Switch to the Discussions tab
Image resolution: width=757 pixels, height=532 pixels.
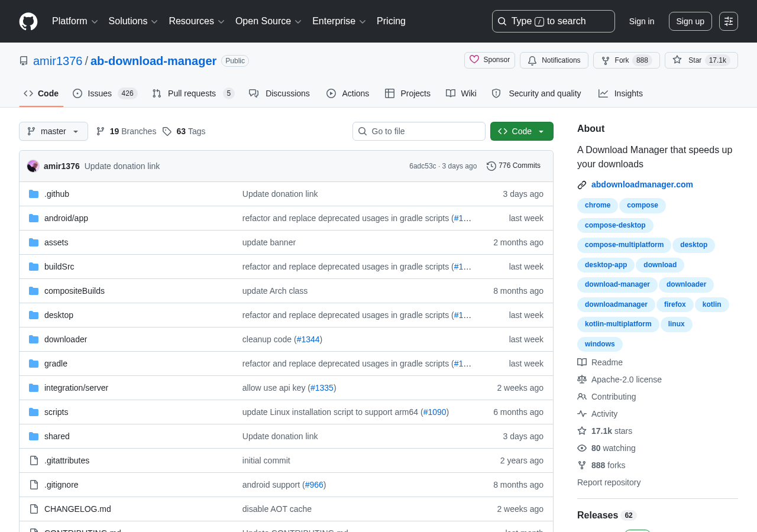coord(279,93)
